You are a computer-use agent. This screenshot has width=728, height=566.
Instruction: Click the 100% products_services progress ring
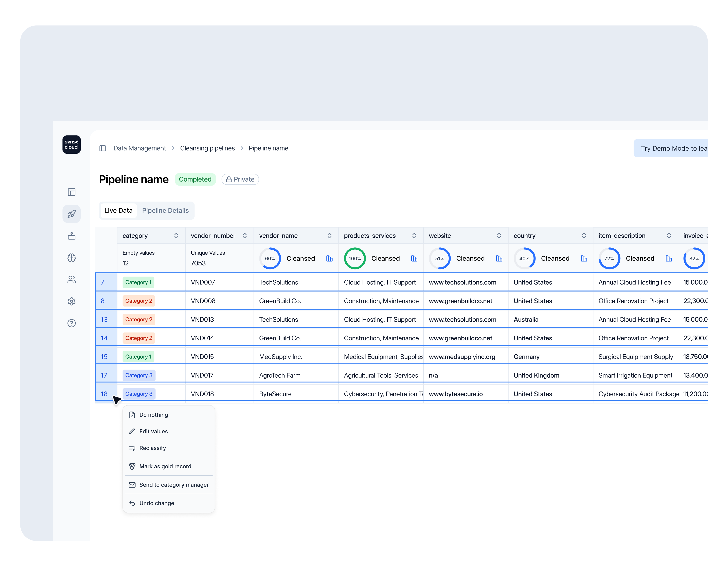(x=355, y=259)
